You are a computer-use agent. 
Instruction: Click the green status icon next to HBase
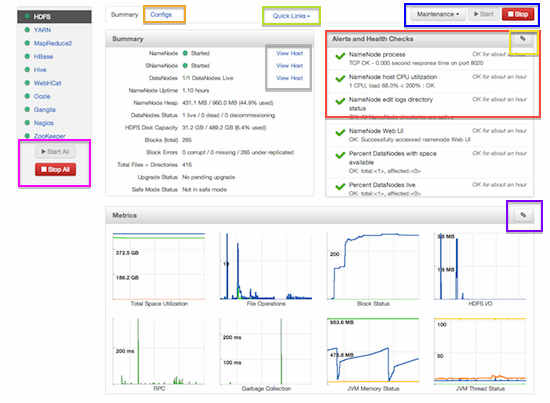pyautogui.click(x=27, y=56)
